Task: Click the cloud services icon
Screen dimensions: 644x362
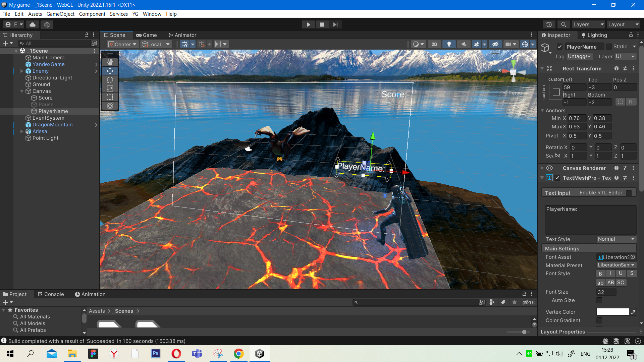Action: coord(33,24)
